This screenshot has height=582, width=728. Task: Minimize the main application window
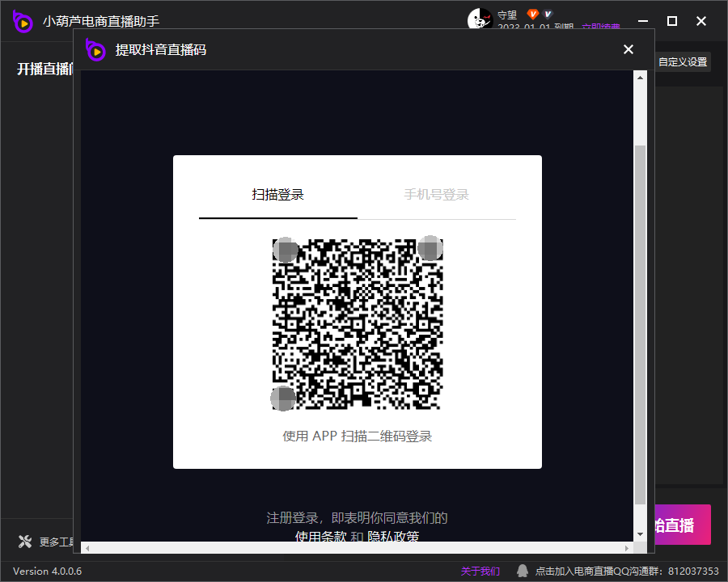pos(642,21)
